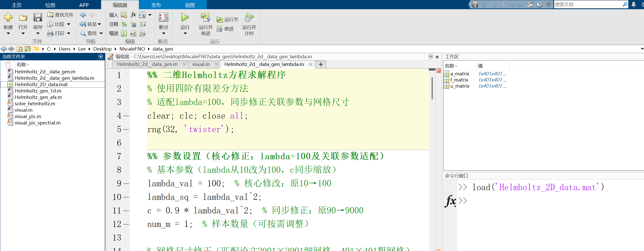Click plus to open new editor tab
Screen dimensions: 644x251
320,64
